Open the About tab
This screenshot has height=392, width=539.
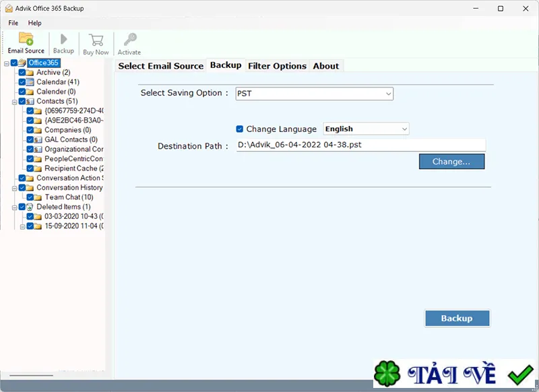pyautogui.click(x=326, y=66)
